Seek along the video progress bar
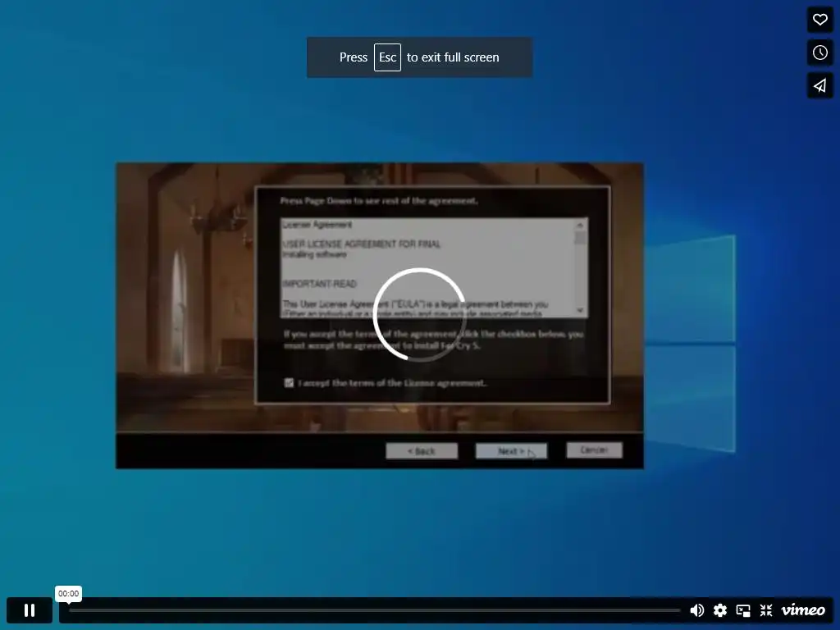 [x=374, y=610]
